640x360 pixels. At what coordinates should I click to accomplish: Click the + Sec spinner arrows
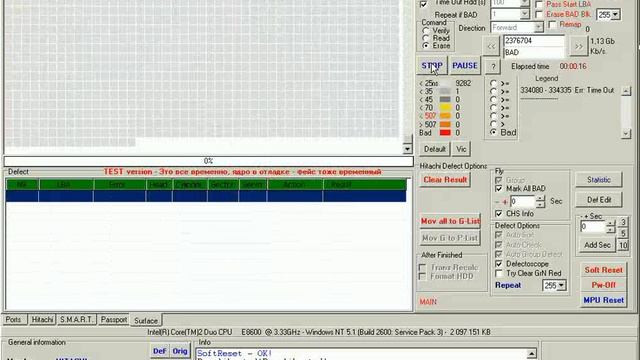[x=610, y=227]
